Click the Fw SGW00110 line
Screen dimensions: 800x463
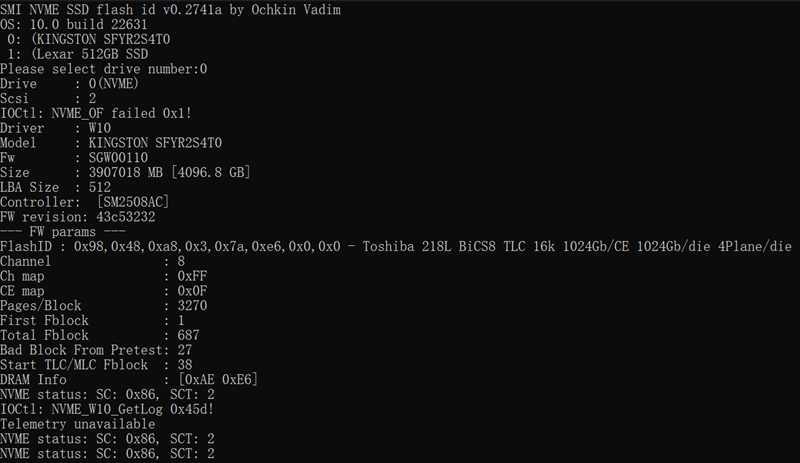tap(74, 159)
